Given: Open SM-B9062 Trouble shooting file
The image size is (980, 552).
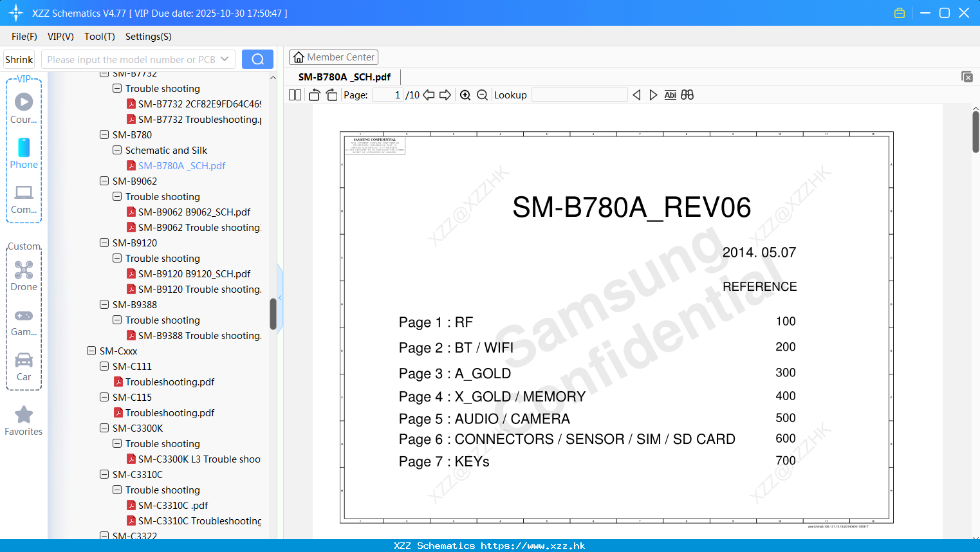Looking at the screenshot, I should [x=194, y=227].
